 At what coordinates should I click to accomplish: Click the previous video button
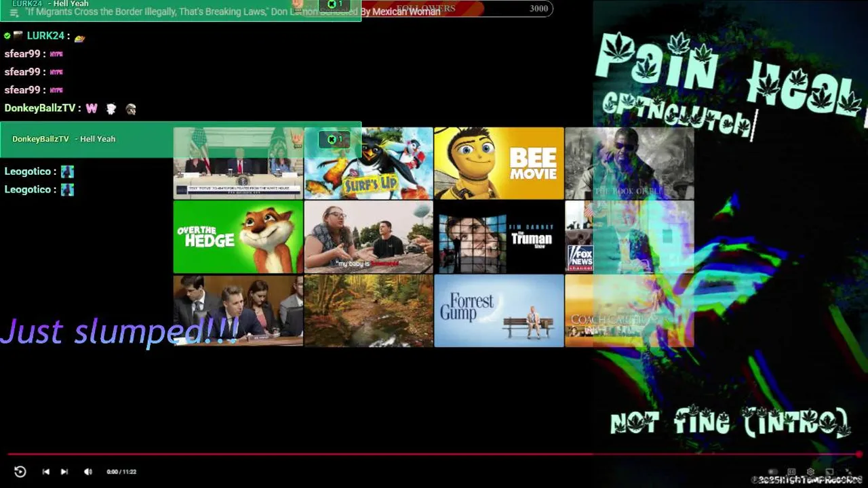pyautogui.click(x=45, y=472)
